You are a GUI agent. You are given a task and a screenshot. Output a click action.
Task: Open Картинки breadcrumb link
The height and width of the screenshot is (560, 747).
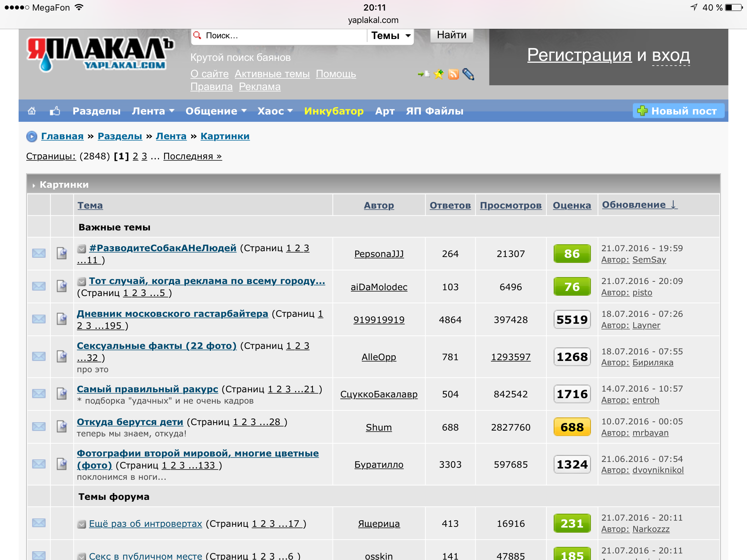(225, 136)
